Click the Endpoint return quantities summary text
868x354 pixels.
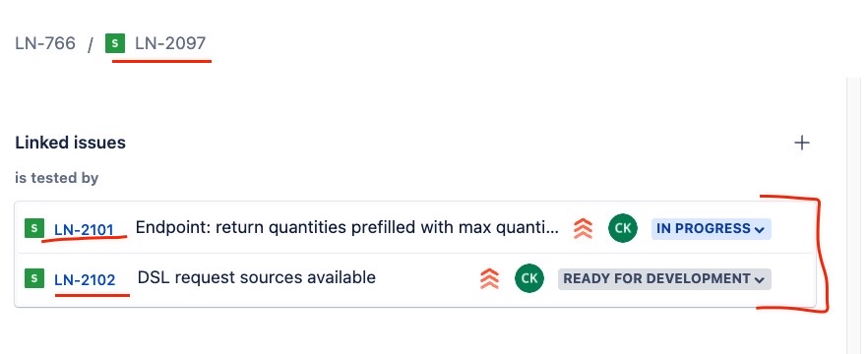[x=347, y=228]
